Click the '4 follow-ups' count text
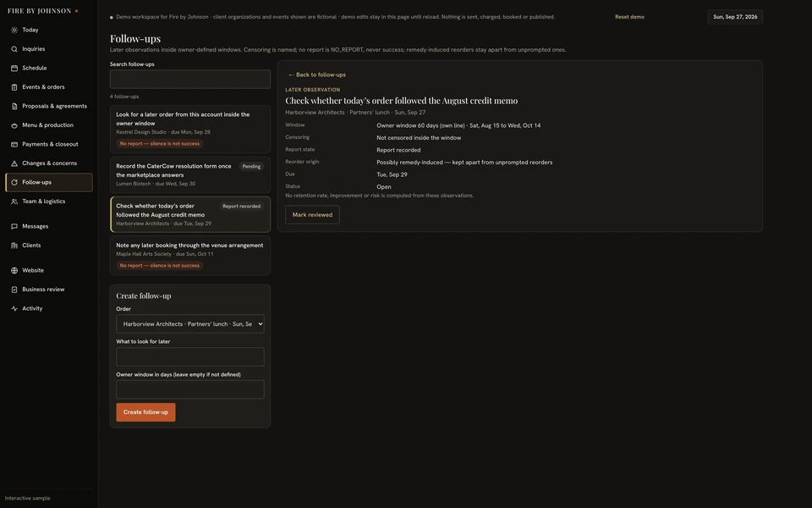The width and height of the screenshot is (812, 508). 124,97
